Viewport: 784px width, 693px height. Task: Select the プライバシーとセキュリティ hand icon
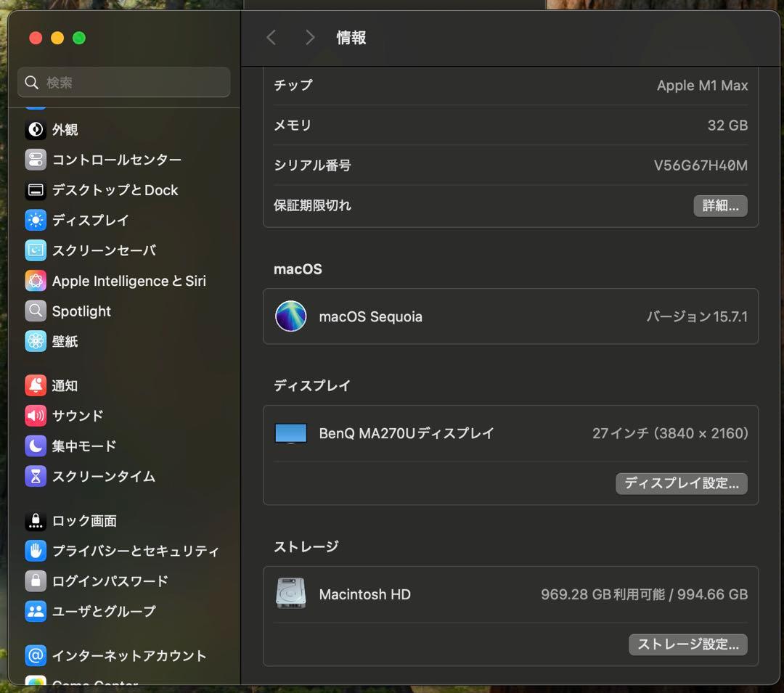(36, 551)
